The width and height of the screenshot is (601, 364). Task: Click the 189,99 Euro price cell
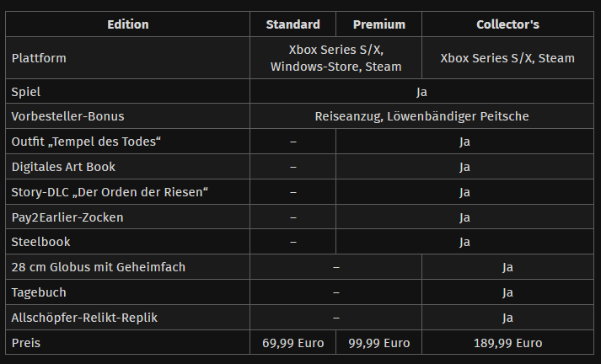[x=507, y=343]
